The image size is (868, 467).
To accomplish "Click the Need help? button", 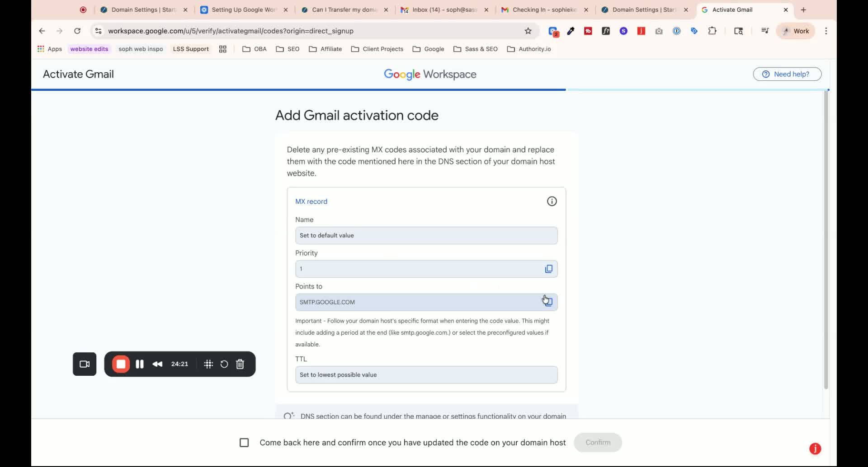I will pos(787,74).
